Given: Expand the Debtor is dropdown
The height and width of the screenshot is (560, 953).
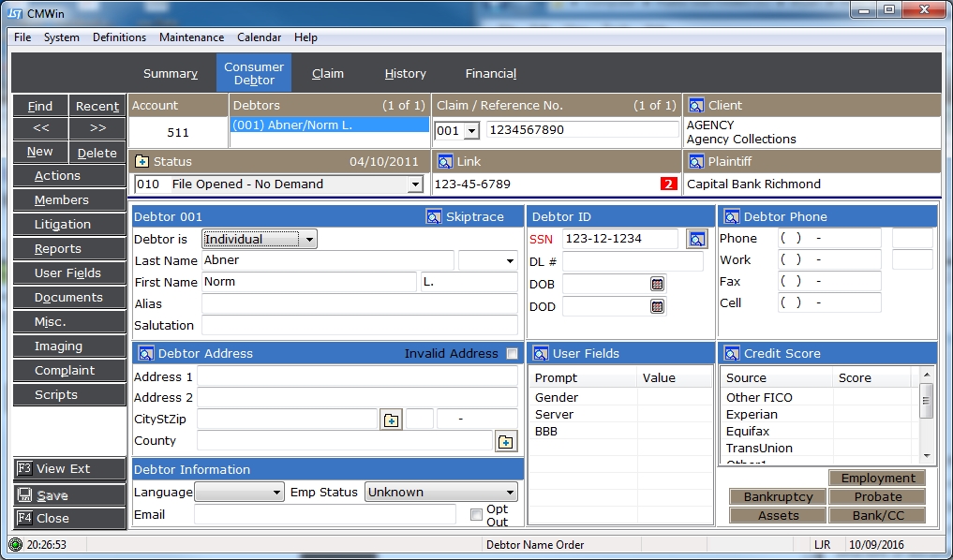Looking at the screenshot, I should click(x=309, y=239).
